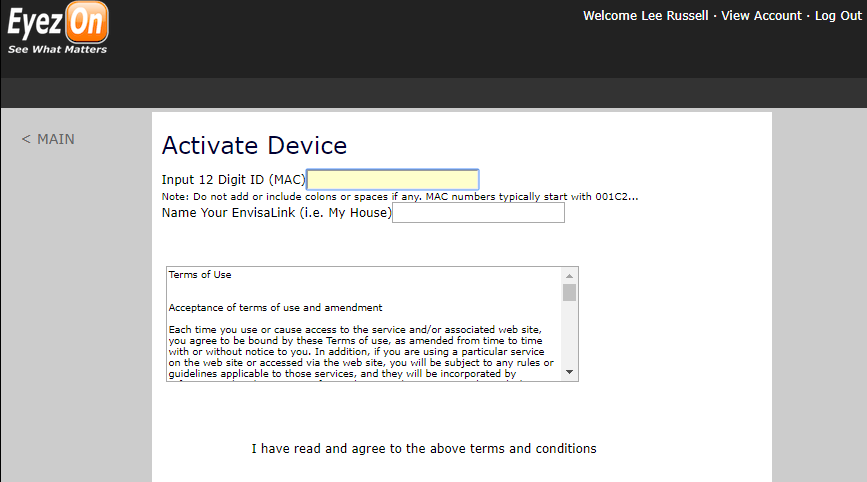The image size is (867, 482).
Task: Click the 'Input 12 Digit ID (MAC)' label
Action: [233, 180]
